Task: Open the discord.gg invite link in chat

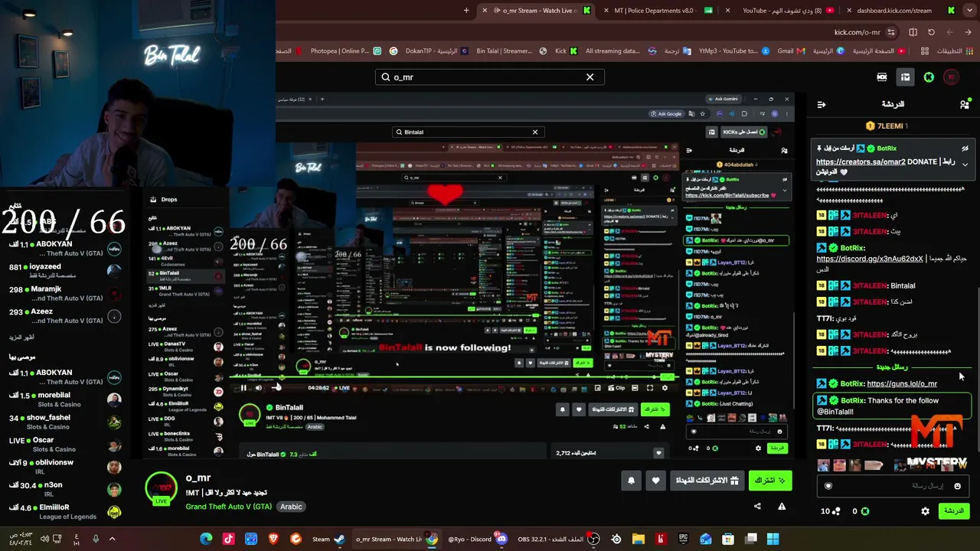Action: [870, 259]
